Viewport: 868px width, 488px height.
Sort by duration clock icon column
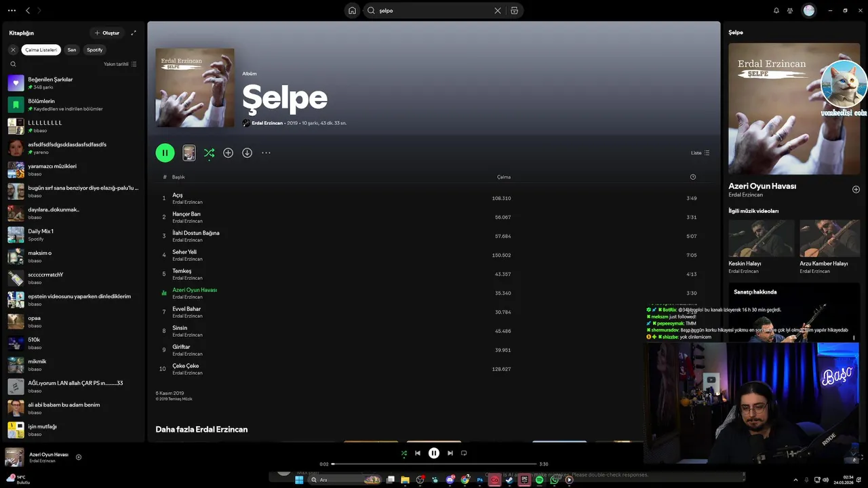tap(692, 177)
